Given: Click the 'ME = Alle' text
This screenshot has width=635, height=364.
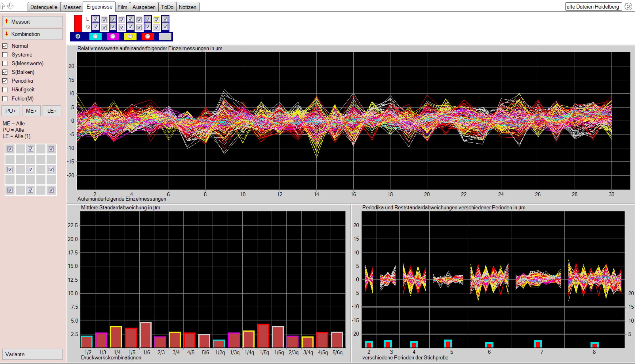Looking at the screenshot, I should (x=14, y=124).
